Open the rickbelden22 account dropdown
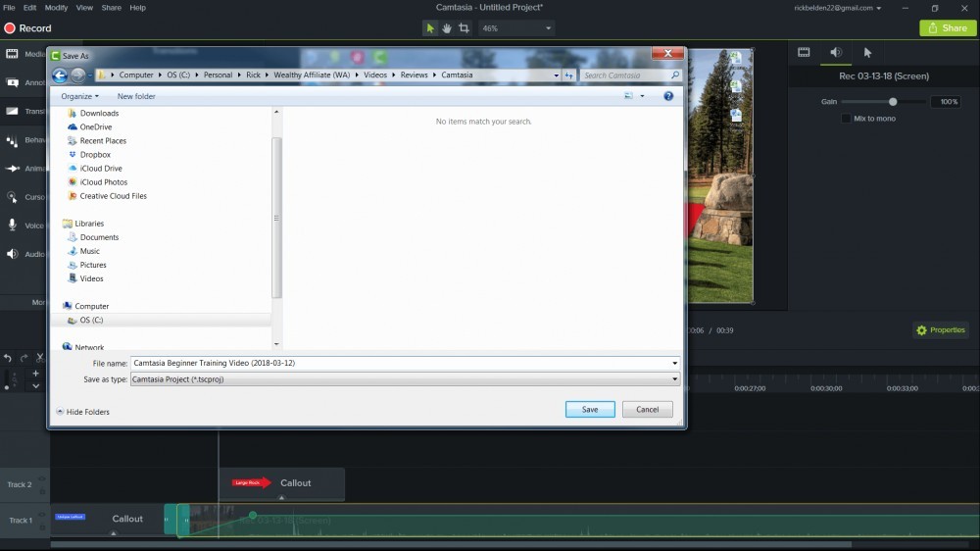Image resolution: width=980 pixels, height=551 pixels. [x=838, y=8]
